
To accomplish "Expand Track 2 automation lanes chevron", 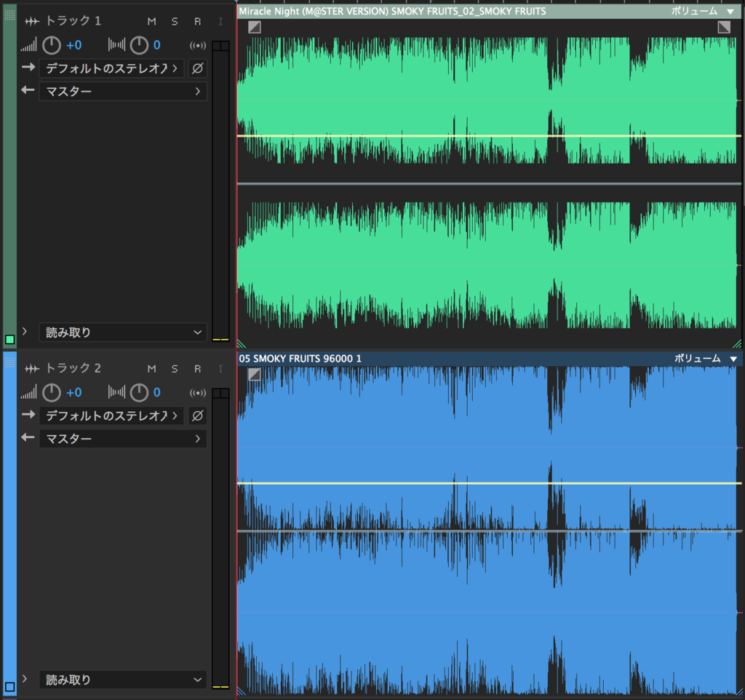I will click(x=25, y=679).
